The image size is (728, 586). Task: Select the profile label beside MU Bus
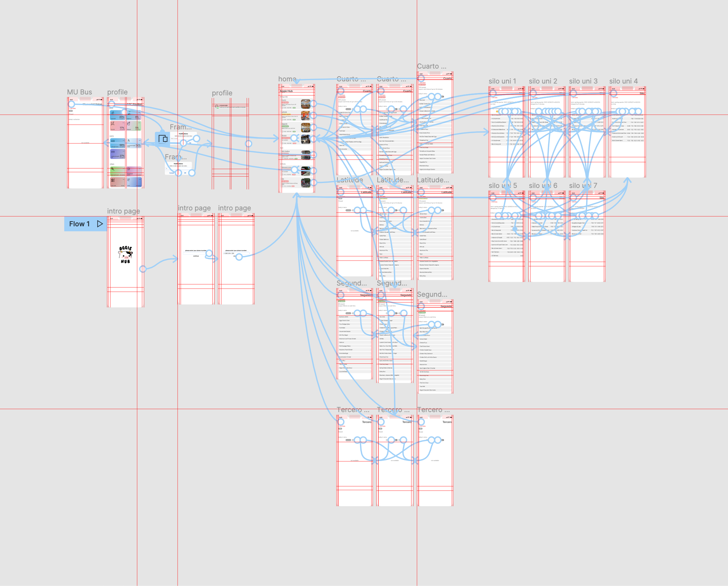coord(117,92)
